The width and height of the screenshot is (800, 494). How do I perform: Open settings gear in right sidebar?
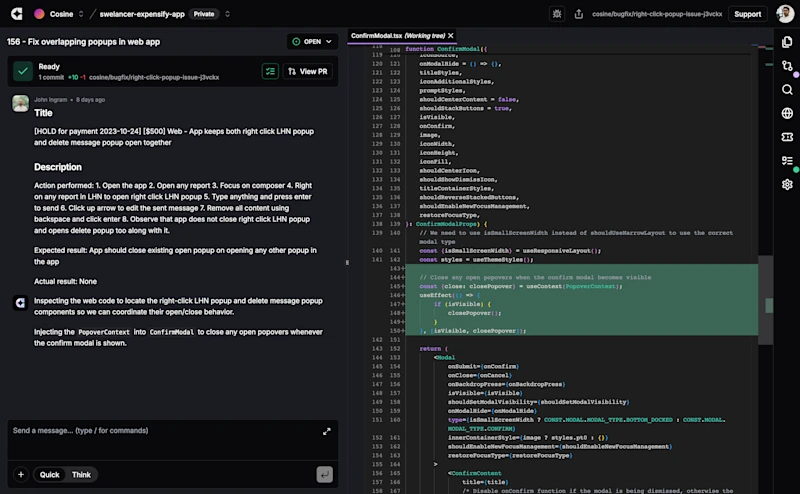tap(787, 184)
